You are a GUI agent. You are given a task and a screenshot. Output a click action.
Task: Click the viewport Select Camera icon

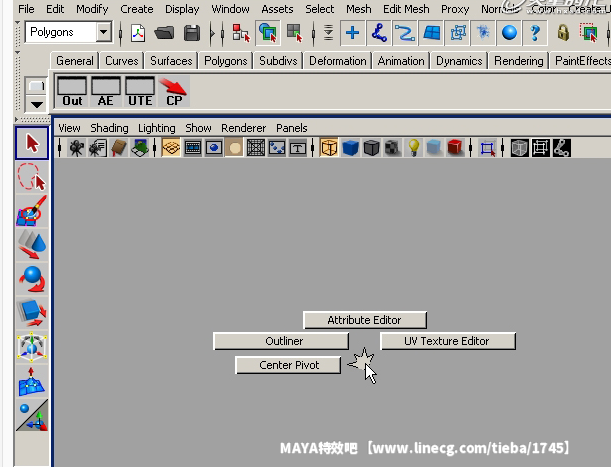pos(76,148)
